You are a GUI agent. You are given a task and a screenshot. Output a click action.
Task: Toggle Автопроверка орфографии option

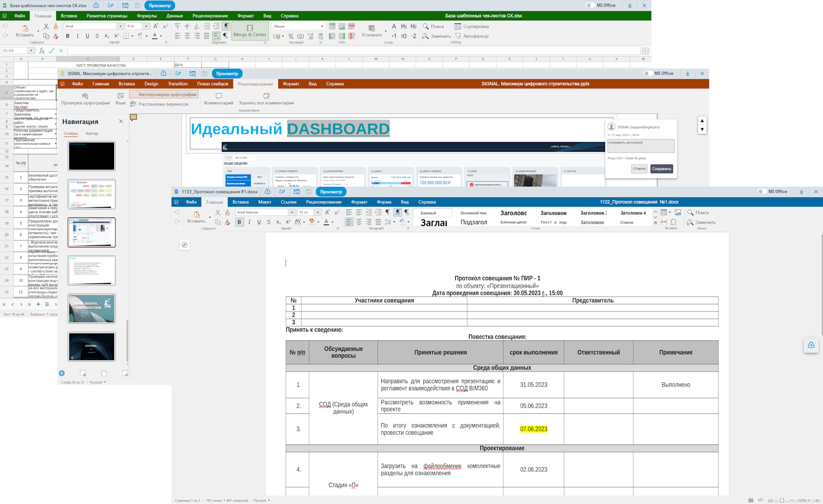coord(163,94)
